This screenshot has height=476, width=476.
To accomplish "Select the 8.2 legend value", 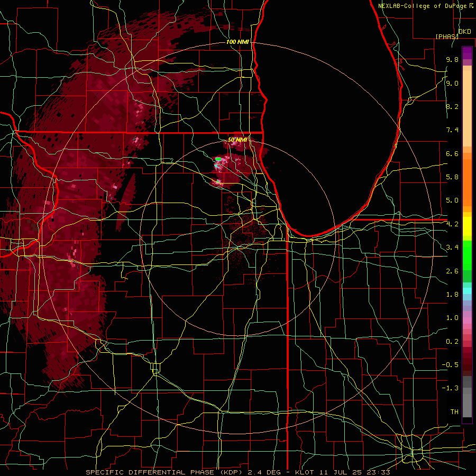I will [452, 106].
